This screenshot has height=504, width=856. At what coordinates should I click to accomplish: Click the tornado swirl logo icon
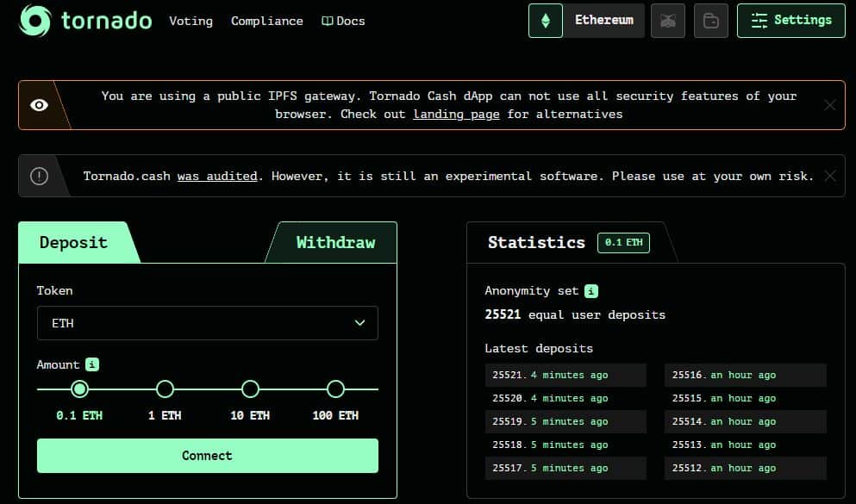[35, 21]
